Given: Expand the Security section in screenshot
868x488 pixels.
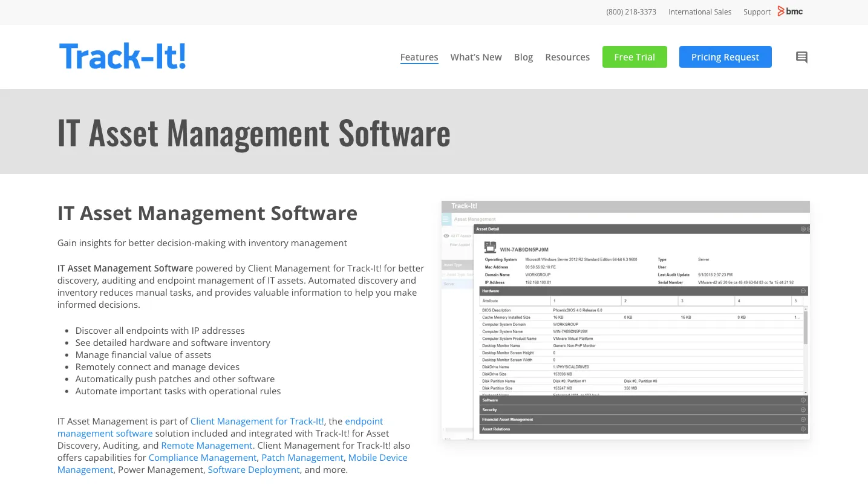Looking at the screenshot, I should 803,409.
